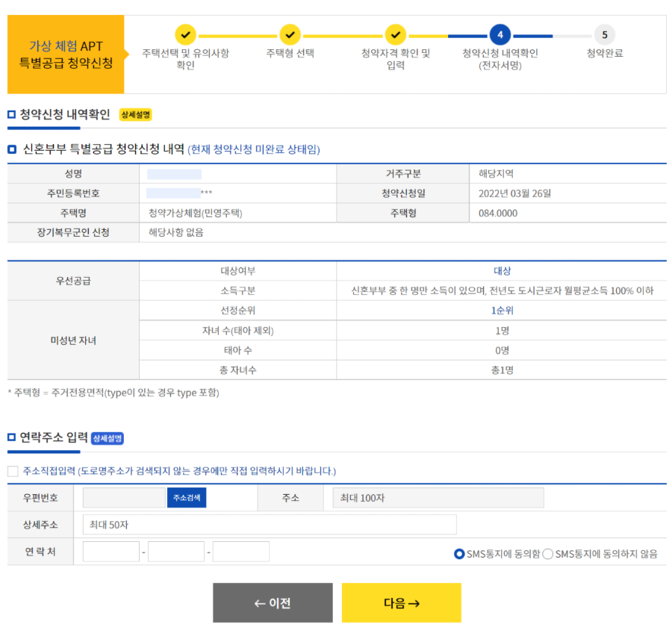This screenshot has height=636, width=672.
Task: Click the 성명 masked name value
Action: [x=174, y=174]
